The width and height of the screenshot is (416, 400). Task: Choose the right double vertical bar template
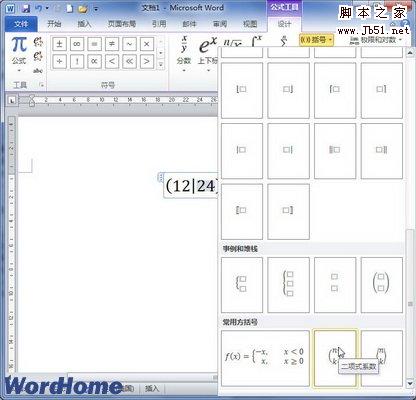[382, 151]
